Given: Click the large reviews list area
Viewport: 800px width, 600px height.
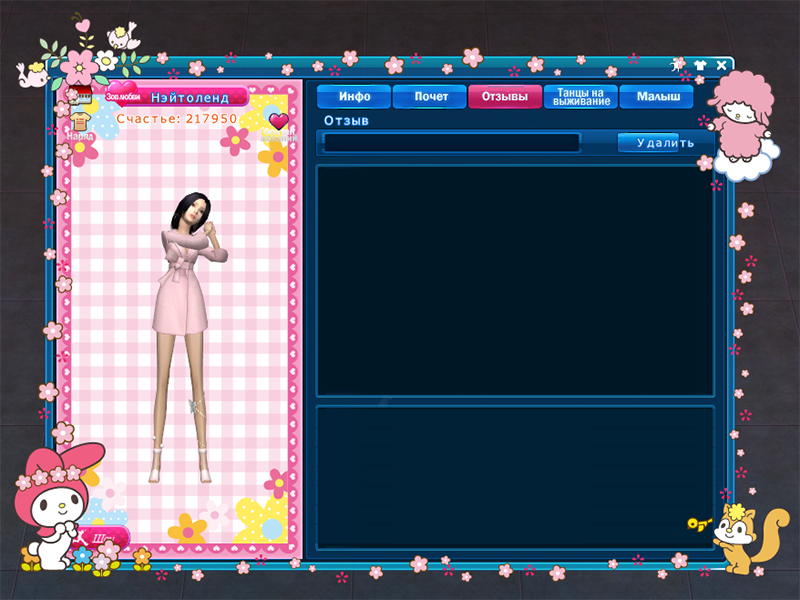Looking at the screenshot, I should pos(515,281).
